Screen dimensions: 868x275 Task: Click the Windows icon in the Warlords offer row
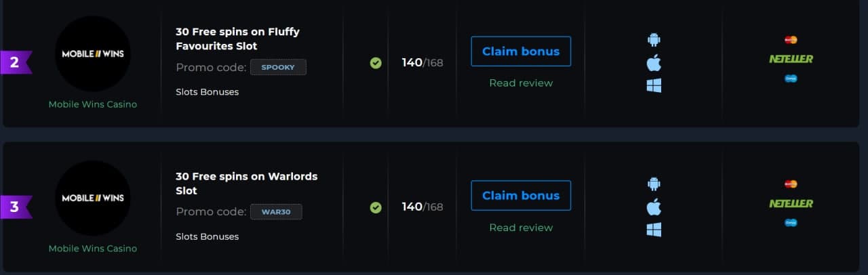pyautogui.click(x=654, y=230)
